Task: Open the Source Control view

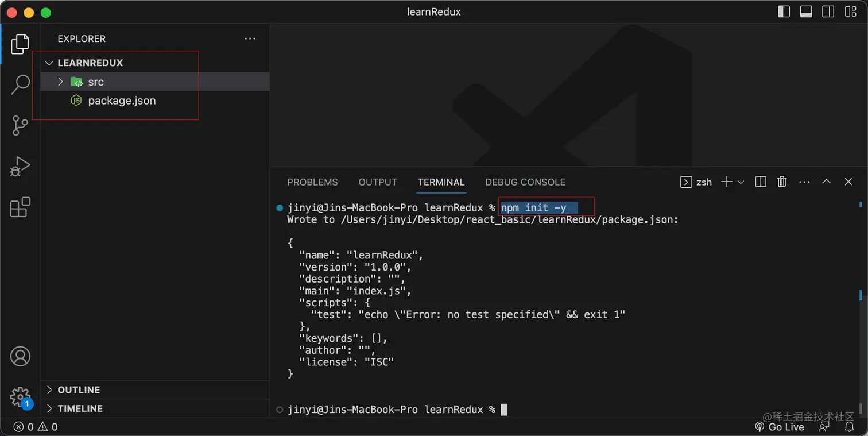Action: coord(20,125)
